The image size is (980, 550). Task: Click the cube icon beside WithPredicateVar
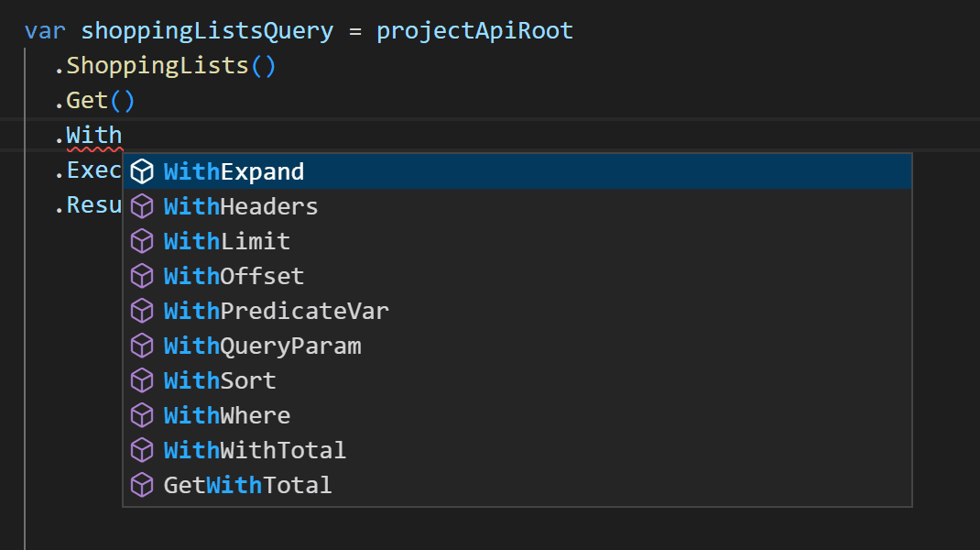coord(143,310)
